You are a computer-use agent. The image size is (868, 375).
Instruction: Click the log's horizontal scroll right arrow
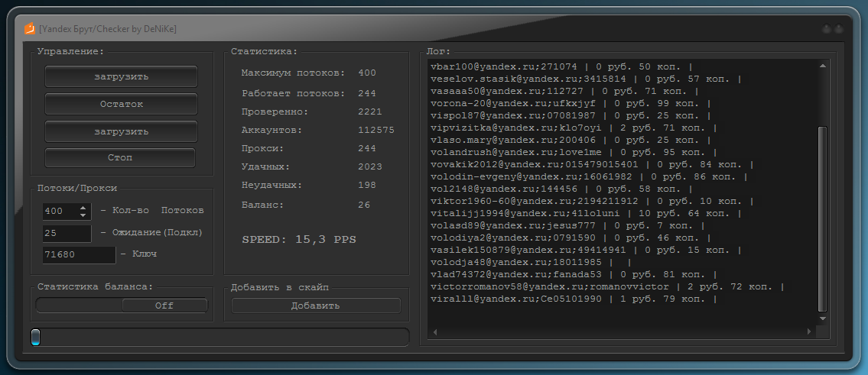(809, 332)
